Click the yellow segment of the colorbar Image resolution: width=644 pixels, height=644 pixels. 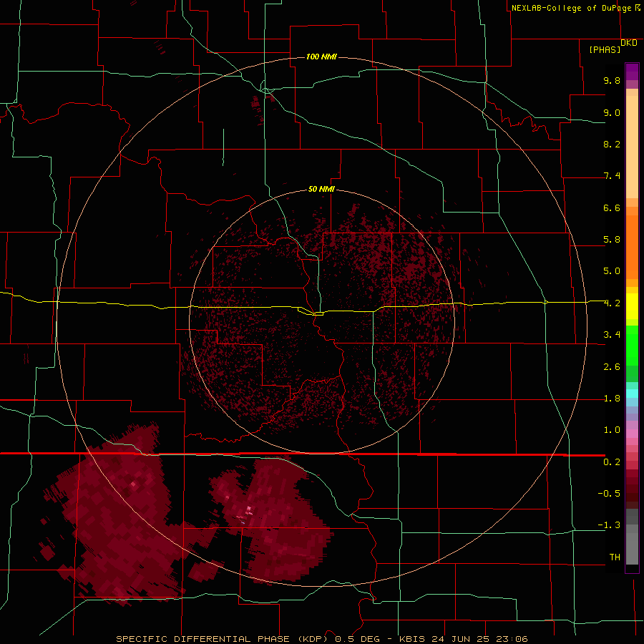click(x=632, y=306)
